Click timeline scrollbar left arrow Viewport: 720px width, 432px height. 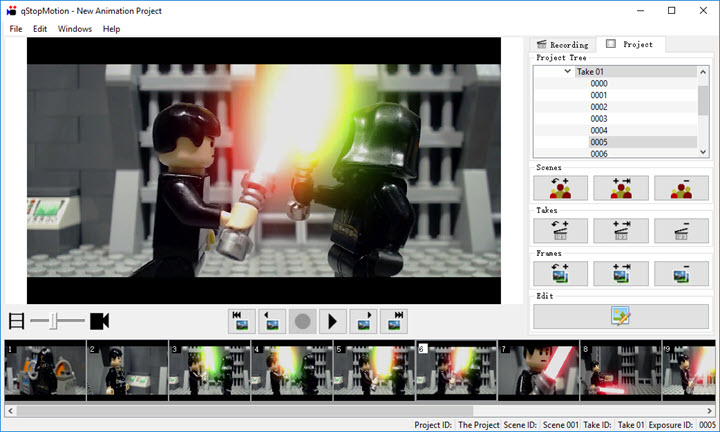coord(10,410)
